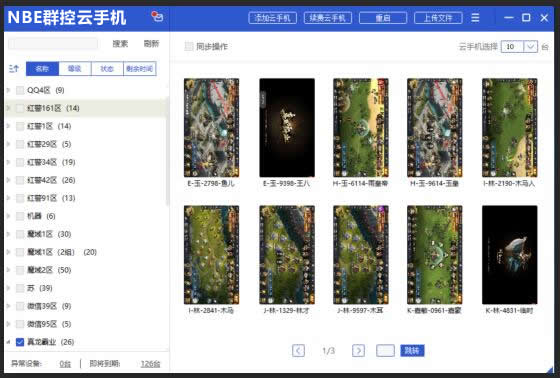Select the 微信39区 (9) row label
Image resolution: width=560 pixels, height=378 pixels.
(49, 306)
